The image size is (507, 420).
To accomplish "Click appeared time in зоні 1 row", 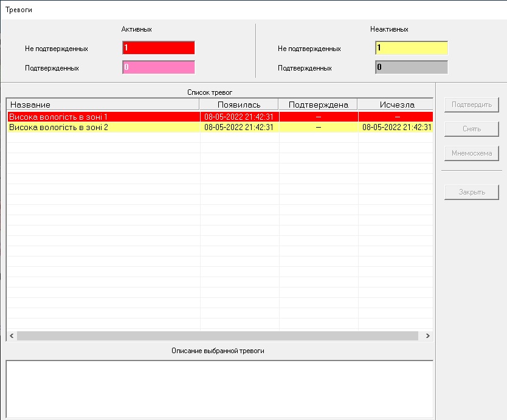I will click(239, 117).
